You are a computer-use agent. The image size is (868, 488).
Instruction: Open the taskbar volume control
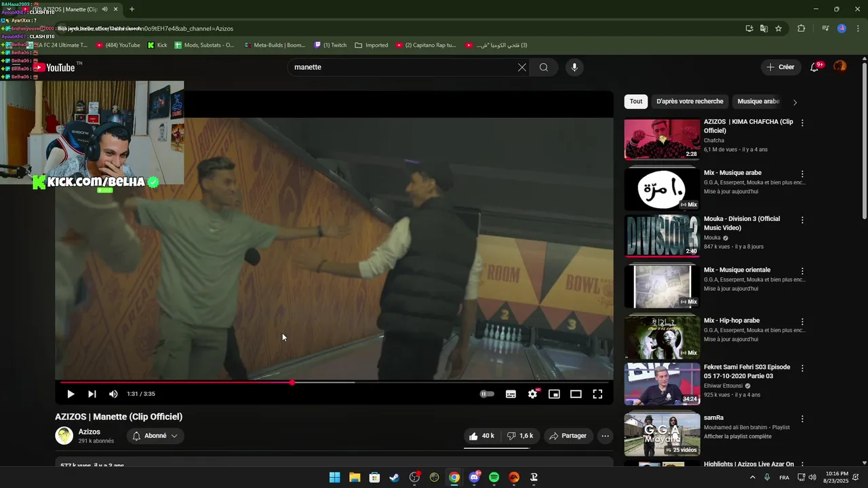(812, 477)
